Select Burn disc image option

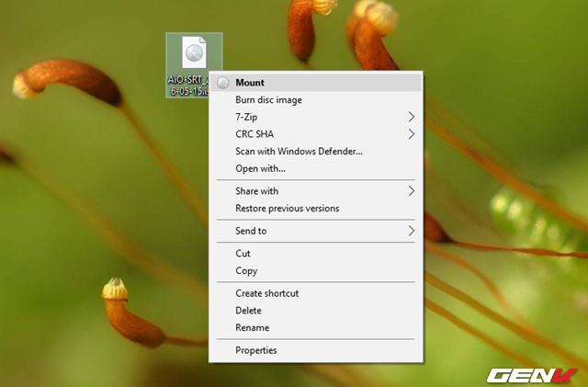[268, 100]
